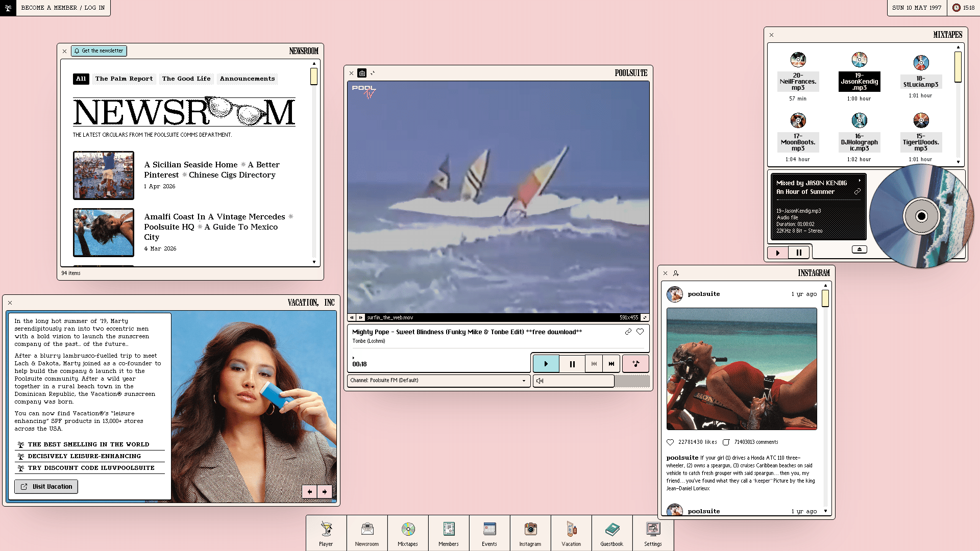The height and width of the screenshot is (551, 980).
Task: Show next Vacation photo with right arrow
Action: (325, 492)
